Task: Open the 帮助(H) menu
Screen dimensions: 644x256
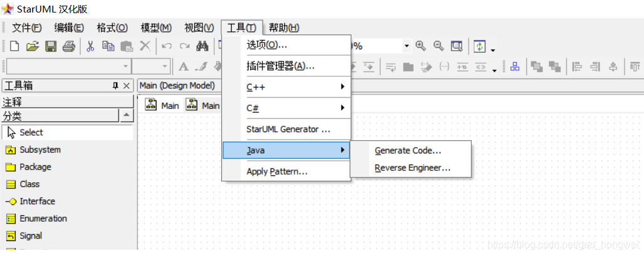Action: pyautogui.click(x=284, y=28)
